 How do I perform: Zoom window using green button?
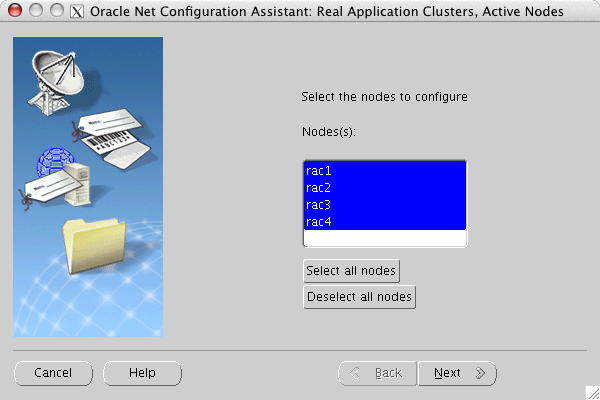[56, 11]
